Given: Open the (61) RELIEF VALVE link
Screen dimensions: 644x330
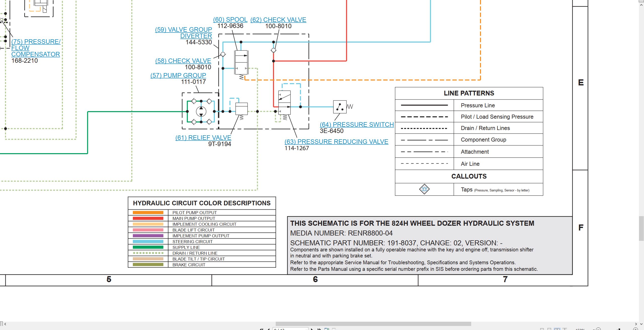Looking at the screenshot, I should pyautogui.click(x=203, y=138).
